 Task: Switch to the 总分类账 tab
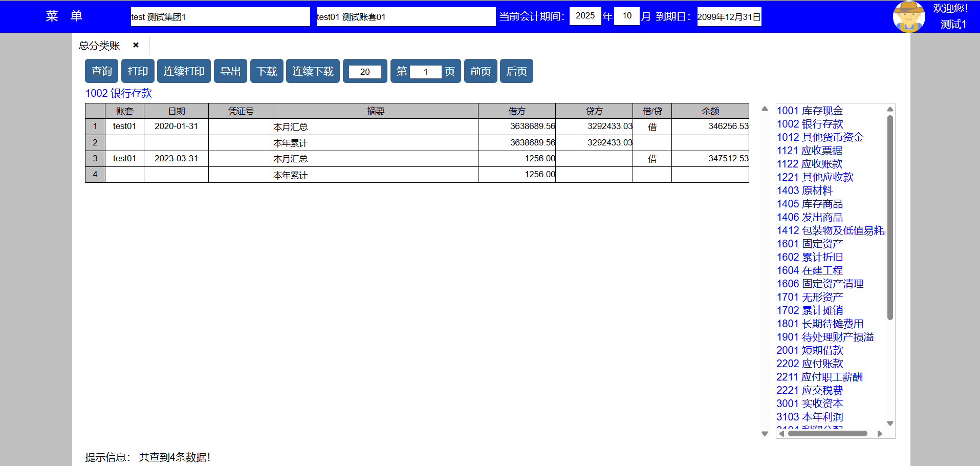(99, 46)
